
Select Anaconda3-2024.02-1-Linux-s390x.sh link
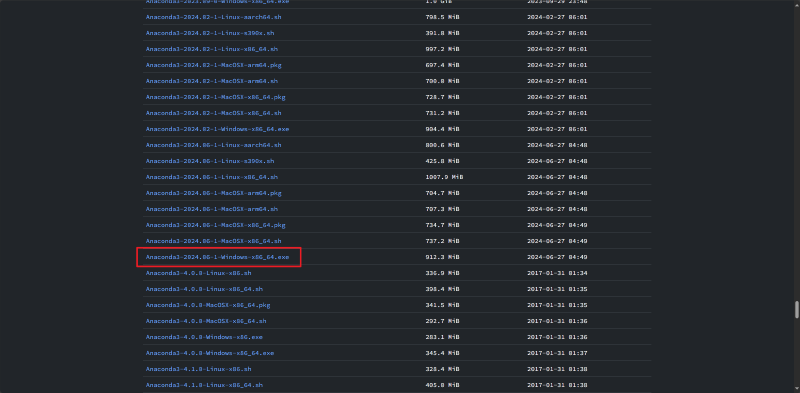point(210,33)
